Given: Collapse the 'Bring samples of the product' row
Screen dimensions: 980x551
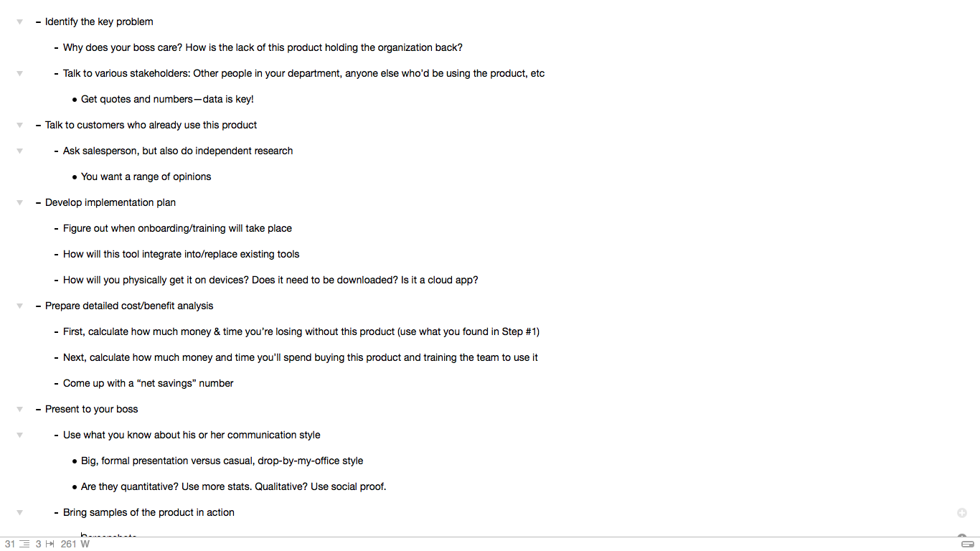Looking at the screenshot, I should coord(20,512).
